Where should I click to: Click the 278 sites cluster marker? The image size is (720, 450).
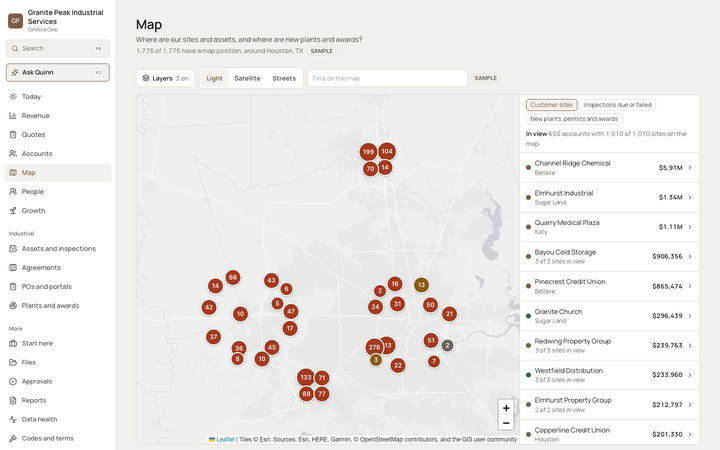tap(374, 347)
